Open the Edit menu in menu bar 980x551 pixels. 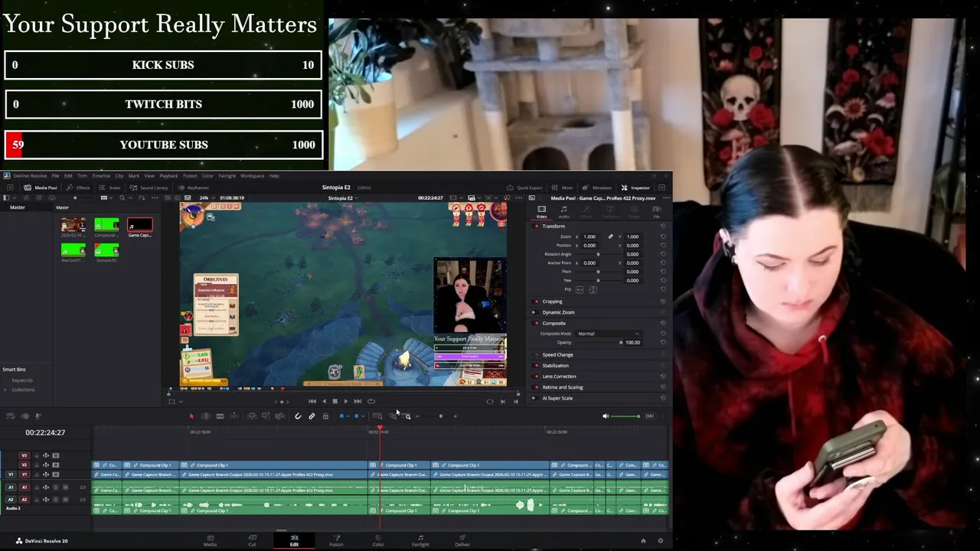point(68,176)
